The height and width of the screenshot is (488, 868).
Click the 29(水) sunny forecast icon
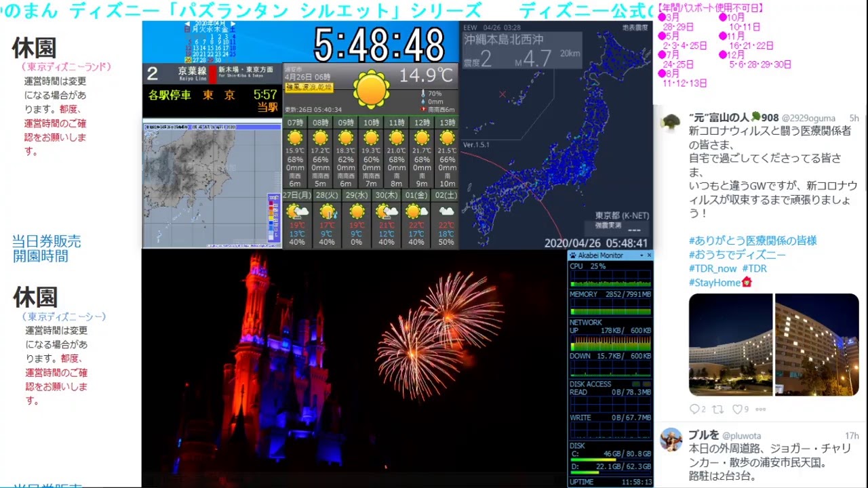(x=356, y=211)
